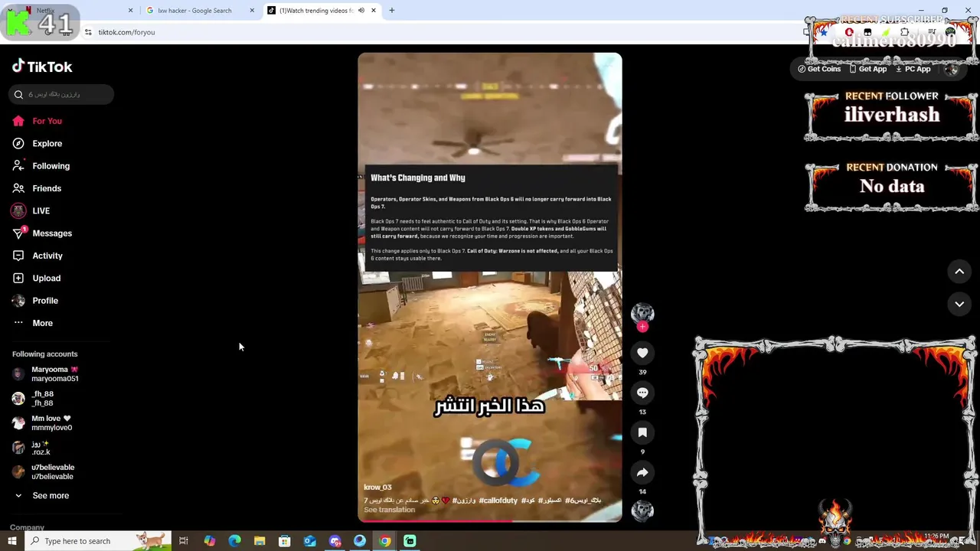Go to previous video with up arrow
The height and width of the screenshot is (551, 980).
tap(959, 272)
